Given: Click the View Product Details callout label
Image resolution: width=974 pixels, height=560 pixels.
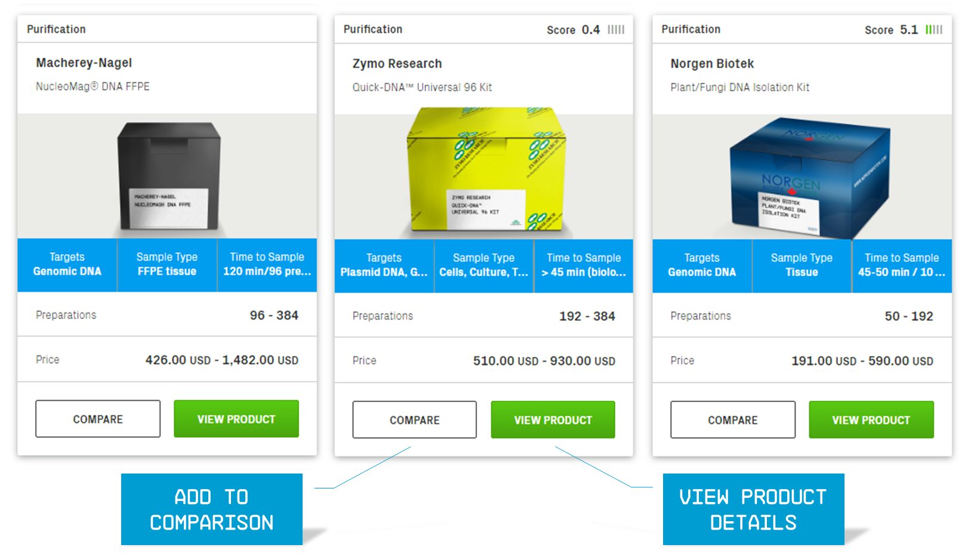Looking at the screenshot, I should click(x=753, y=509).
